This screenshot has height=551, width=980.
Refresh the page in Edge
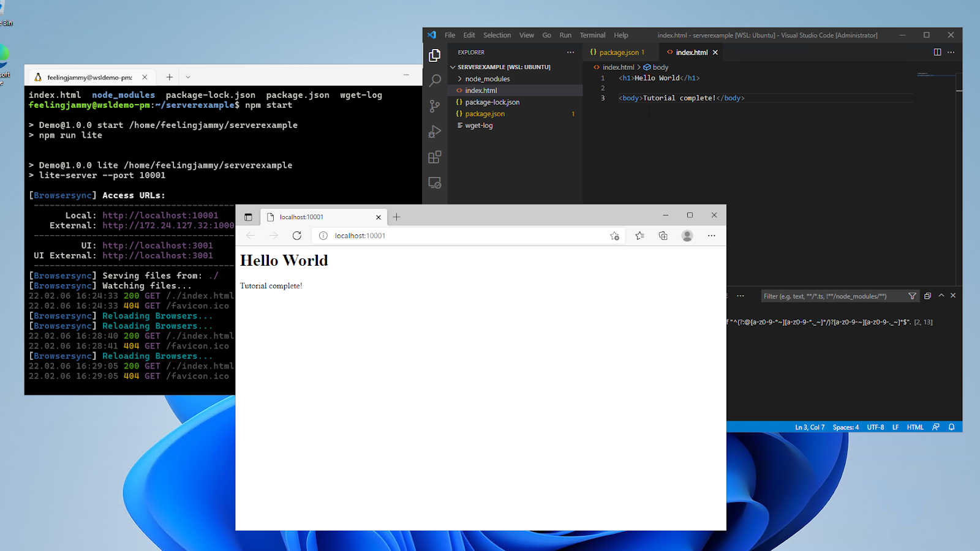pyautogui.click(x=297, y=235)
